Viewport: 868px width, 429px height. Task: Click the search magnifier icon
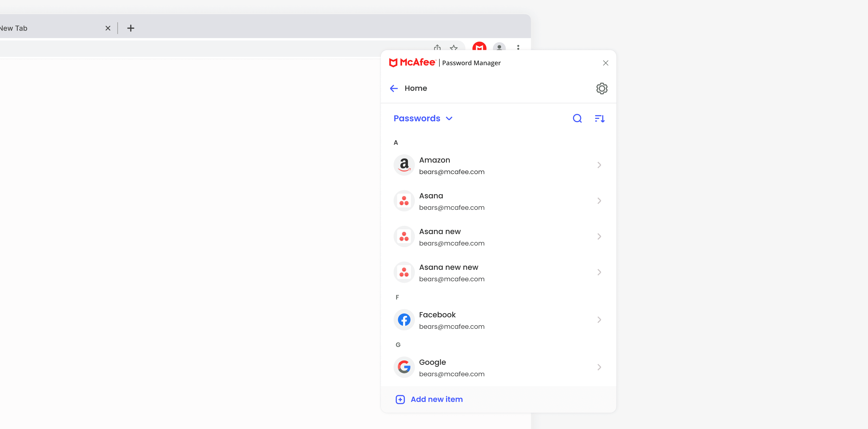pyautogui.click(x=577, y=118)
